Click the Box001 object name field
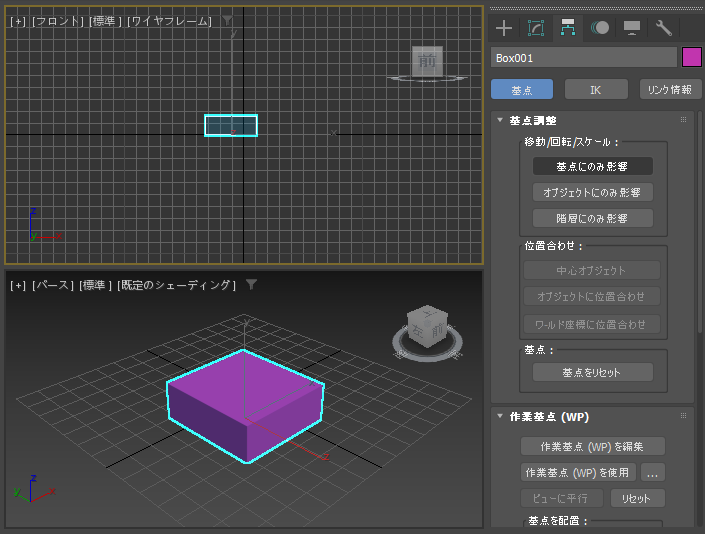Image resolution: width=705 pixels, height=534 pixels. 584,58
